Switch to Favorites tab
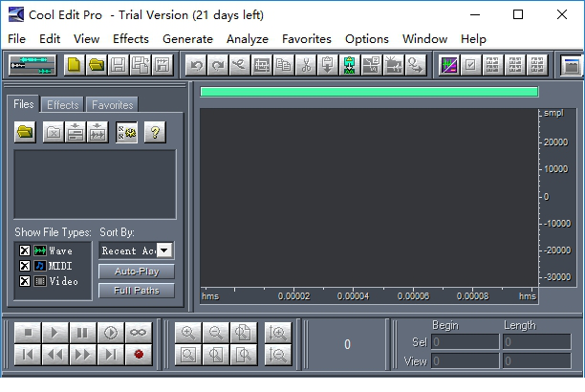The image size is (585, 392). pyautogui.click(x=112, y=105)
